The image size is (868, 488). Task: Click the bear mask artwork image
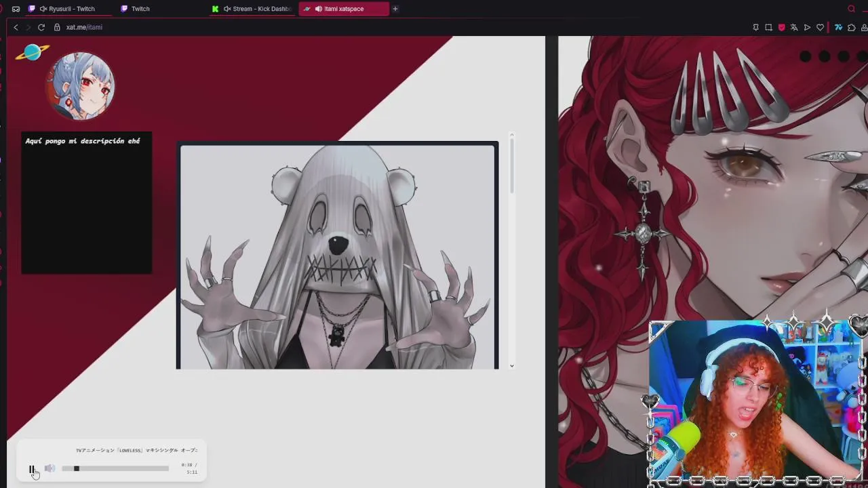pyautogui.click(x=337, y=256)
